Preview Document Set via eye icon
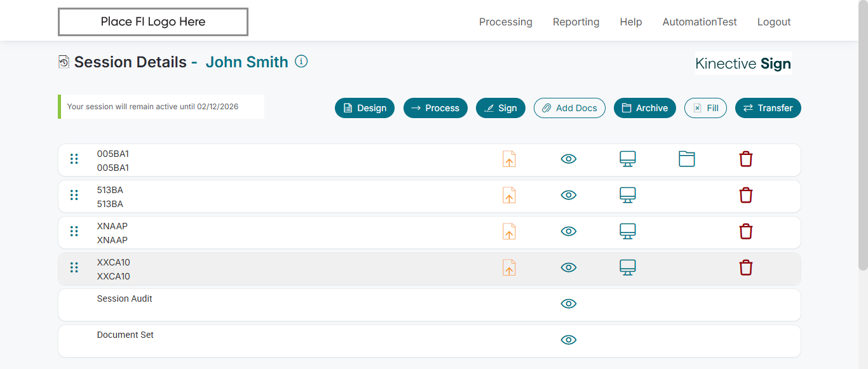 [569, 340]
